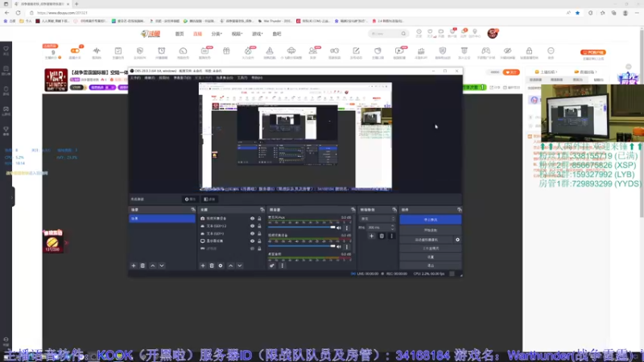
Task: Remove the selected source using the Sources trash icon
Action: pyautogui.click(x=212, y=265)
